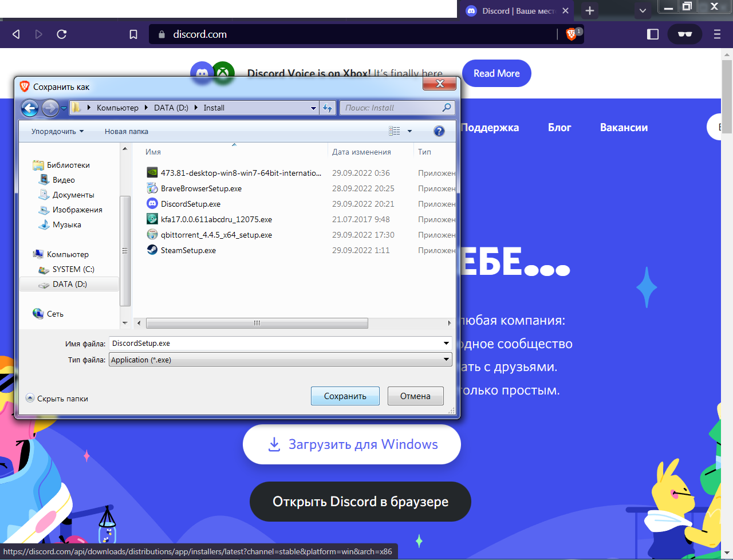
Task: Click the horizontal scrollbar of the file list
Action: (x=257, y=323)
